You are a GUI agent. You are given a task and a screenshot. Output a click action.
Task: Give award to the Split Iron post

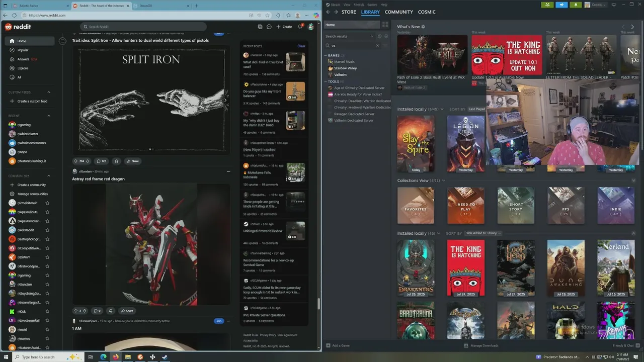click(116, 161)
